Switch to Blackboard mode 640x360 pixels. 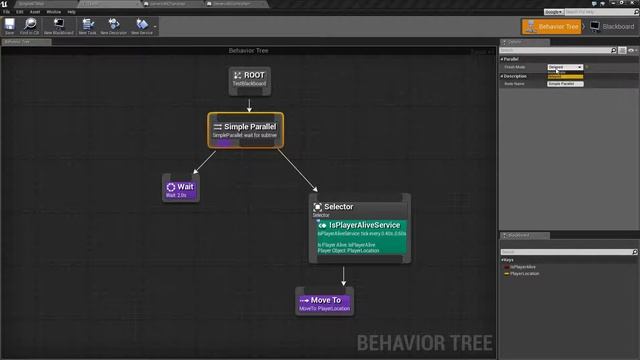point(612,27)
